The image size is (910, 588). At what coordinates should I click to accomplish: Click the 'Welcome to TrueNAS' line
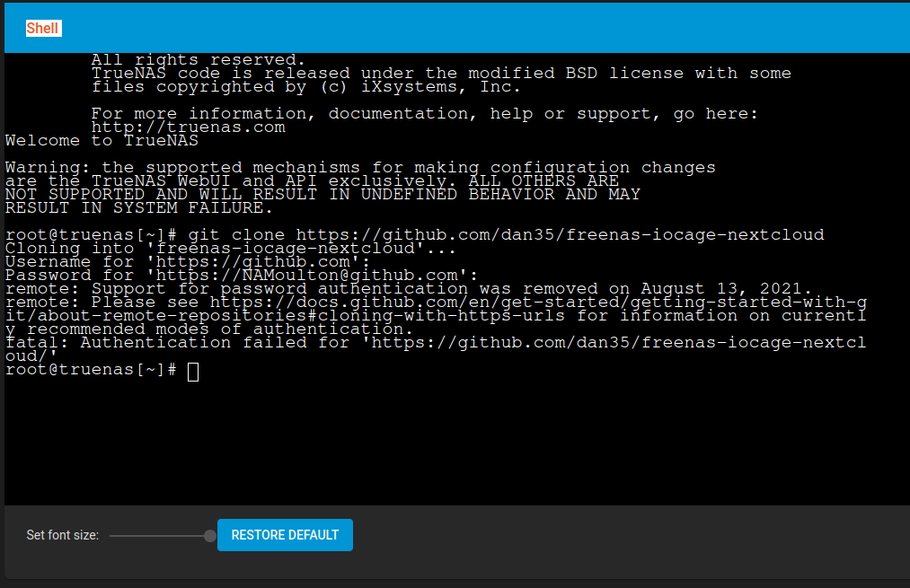[102, 141]
